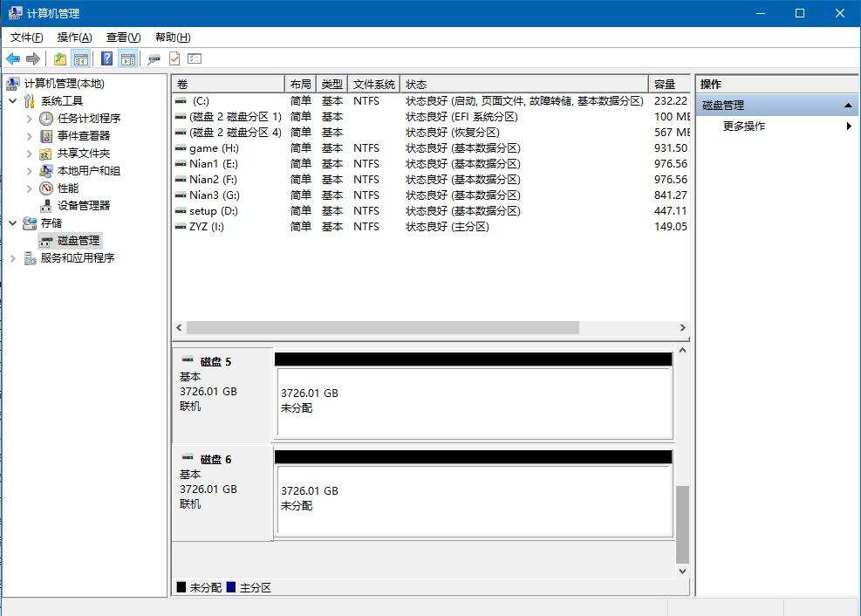Expand the 服务和应用程序 node
The height and width of the screenshot is (616, 861).
(x=11, y=257)
